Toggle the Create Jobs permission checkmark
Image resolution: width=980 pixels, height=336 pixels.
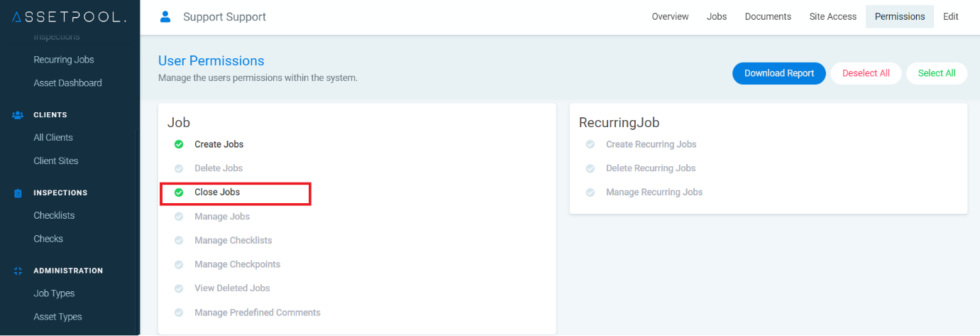[179, 144]
